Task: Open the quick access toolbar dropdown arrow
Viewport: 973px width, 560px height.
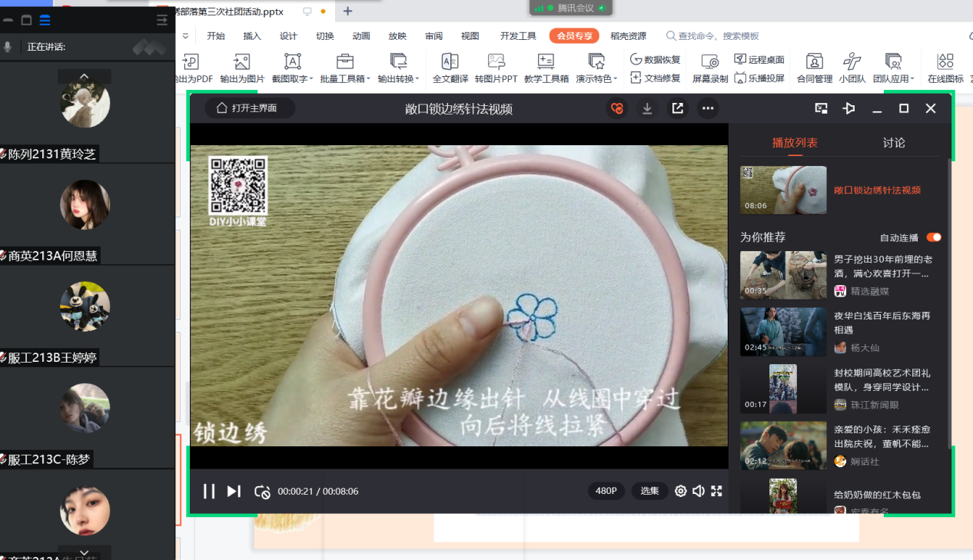Action: [185, 36]
